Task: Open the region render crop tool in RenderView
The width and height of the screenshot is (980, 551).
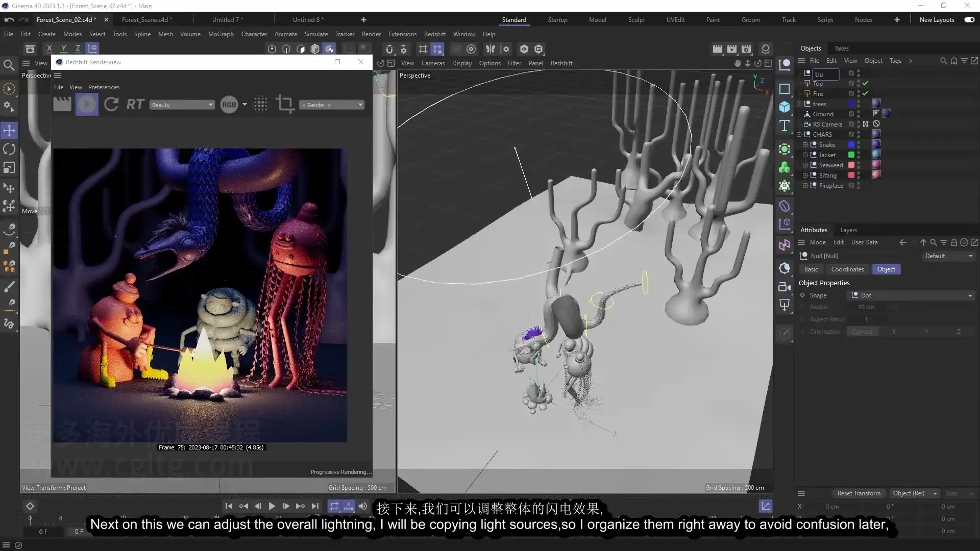Action: pos(285,104)
